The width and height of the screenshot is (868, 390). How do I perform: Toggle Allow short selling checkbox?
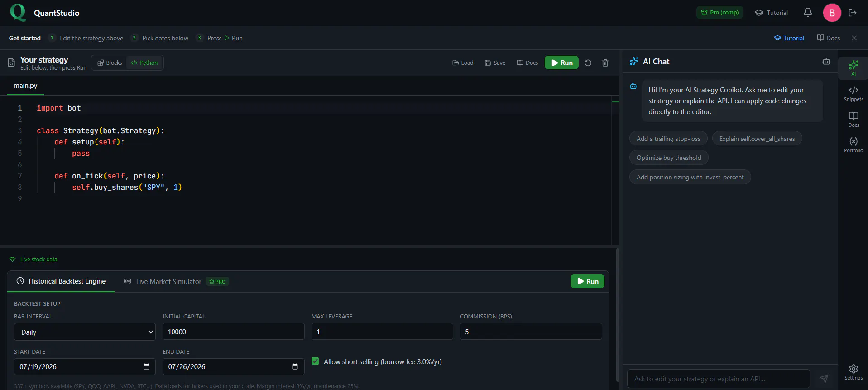(315, 361)
